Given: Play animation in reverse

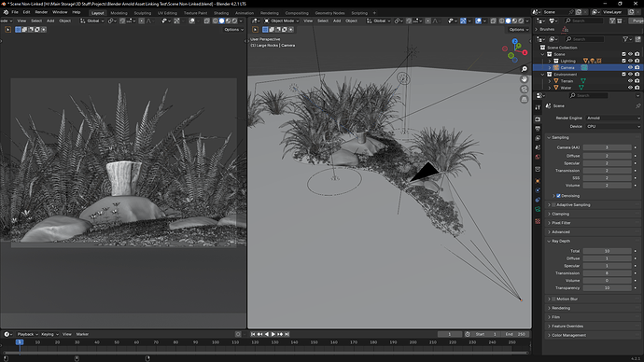Looking at the screenshot, I should tap(267, 334).
